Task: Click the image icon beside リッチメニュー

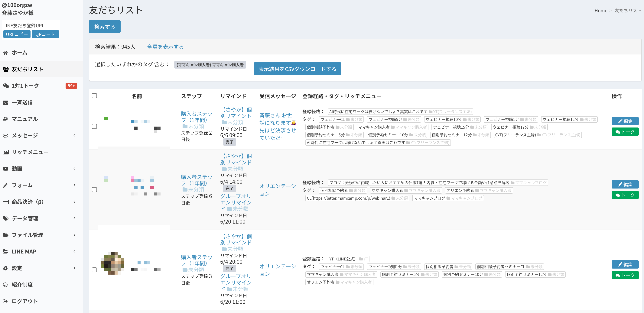Action: pyautogui.click(x=6, y=152)
